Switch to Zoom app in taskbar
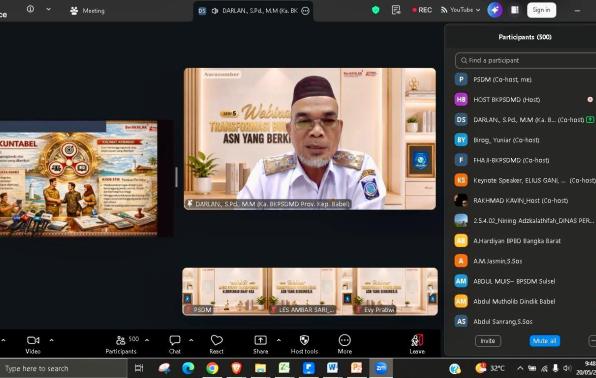Viewport: 596px width, 378px height. click(381, 368)
